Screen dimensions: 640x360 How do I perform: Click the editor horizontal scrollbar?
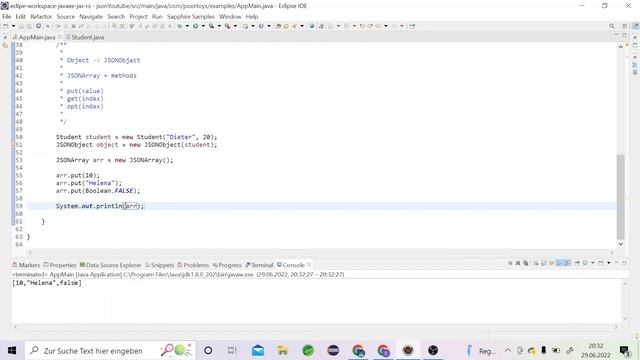point(320,253)
